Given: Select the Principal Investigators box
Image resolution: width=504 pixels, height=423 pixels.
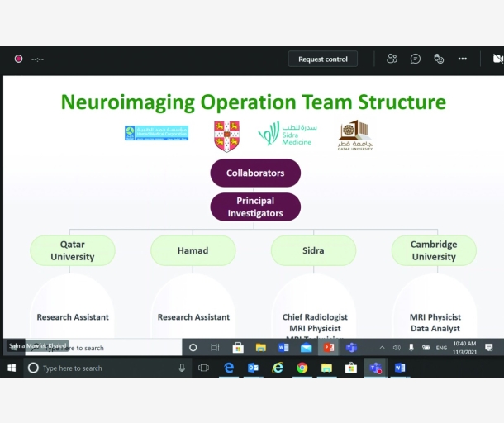Looking at the screenshot, I should pyautogui.click(x=255, y=207).
